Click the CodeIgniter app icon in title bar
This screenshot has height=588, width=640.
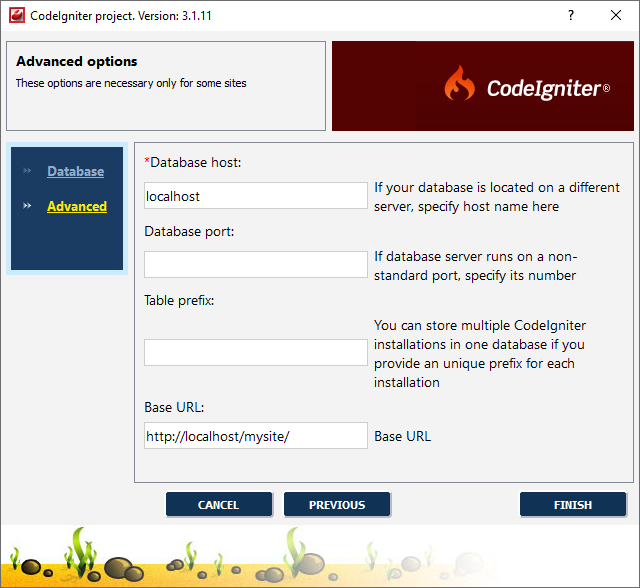(x=17, y=16)
